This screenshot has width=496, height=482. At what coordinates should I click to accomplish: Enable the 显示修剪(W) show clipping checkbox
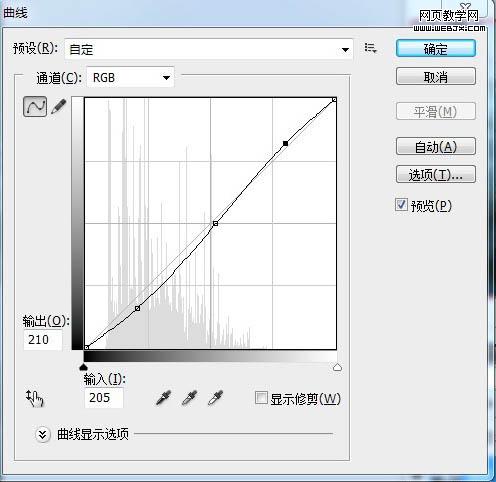coord(261,398)
